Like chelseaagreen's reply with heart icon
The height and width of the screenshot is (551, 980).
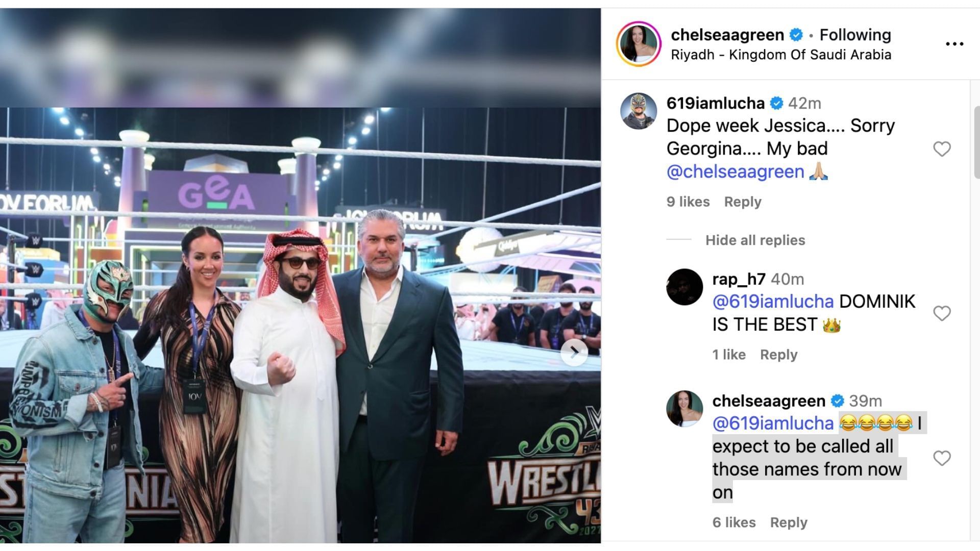942,458
